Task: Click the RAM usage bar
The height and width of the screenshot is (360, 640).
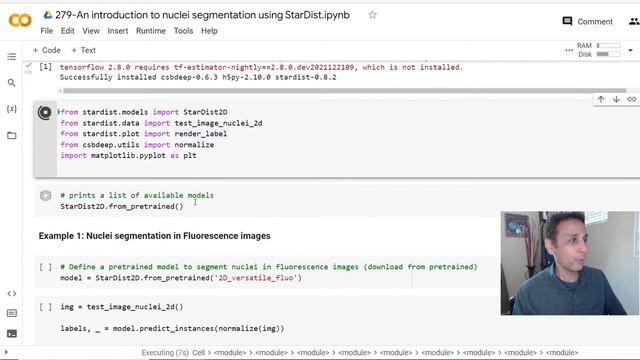Action: [x=609, y=45]
